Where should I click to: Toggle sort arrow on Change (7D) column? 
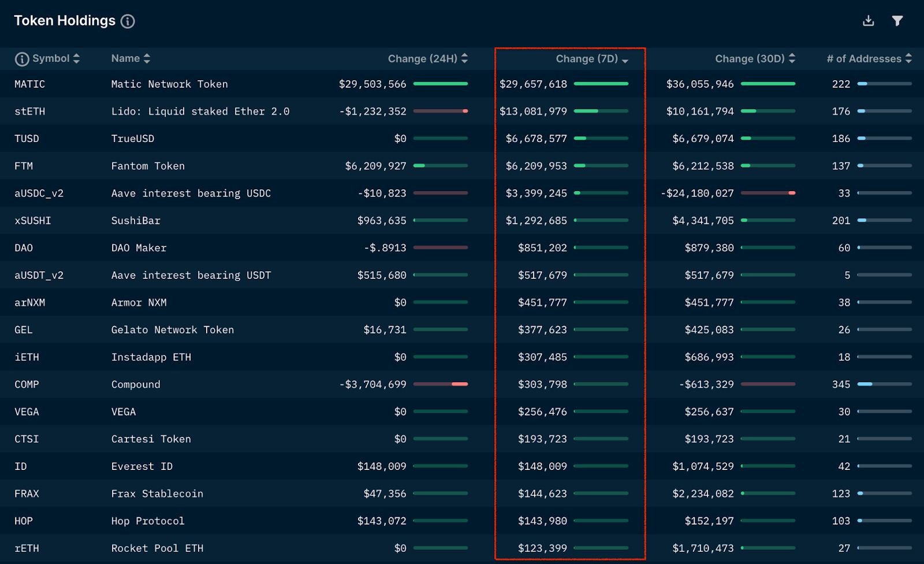[x=625, y=60]
